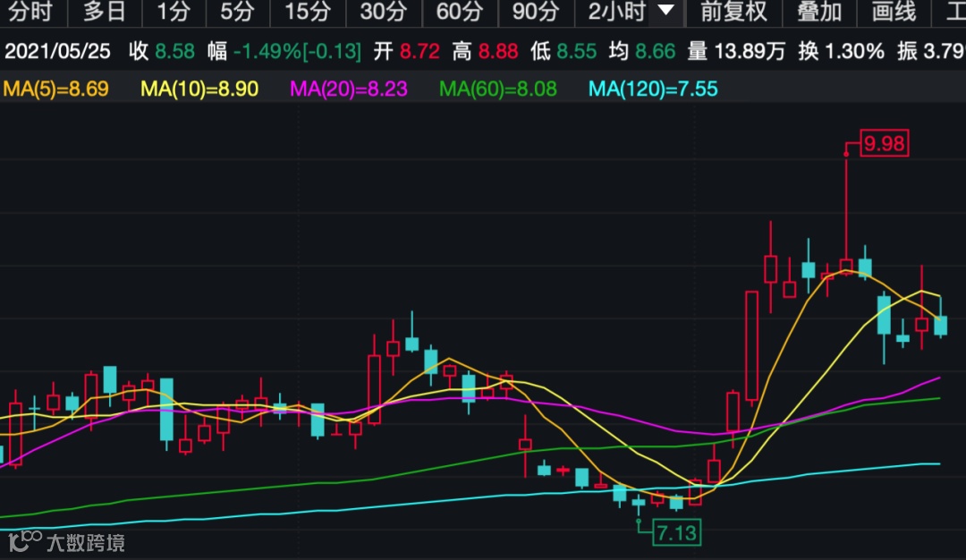Click the average price 8.66
966x560 pixels.
pyautogui.click(x=655, y=51)
